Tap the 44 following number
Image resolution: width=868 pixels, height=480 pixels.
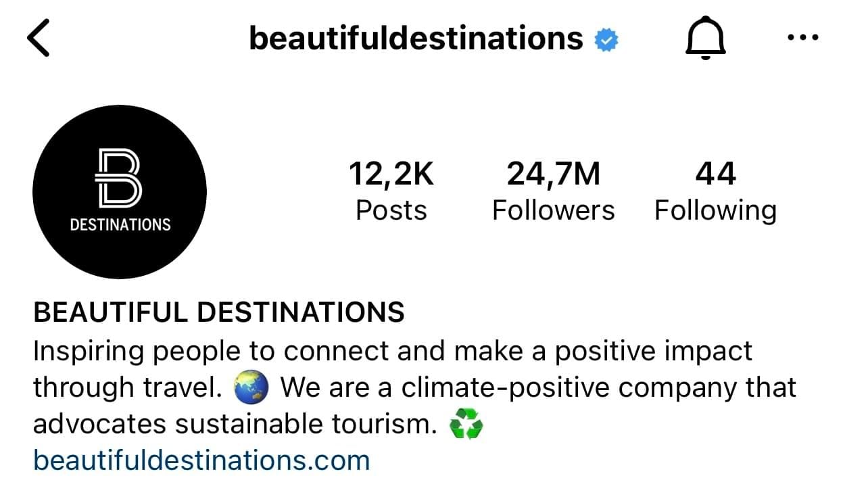click(x=715, y=174)
